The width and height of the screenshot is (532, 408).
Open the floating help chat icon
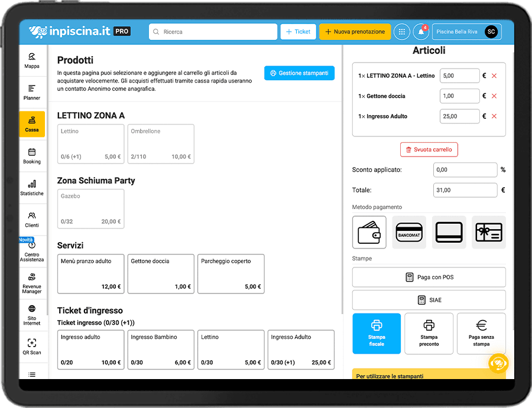498,363
